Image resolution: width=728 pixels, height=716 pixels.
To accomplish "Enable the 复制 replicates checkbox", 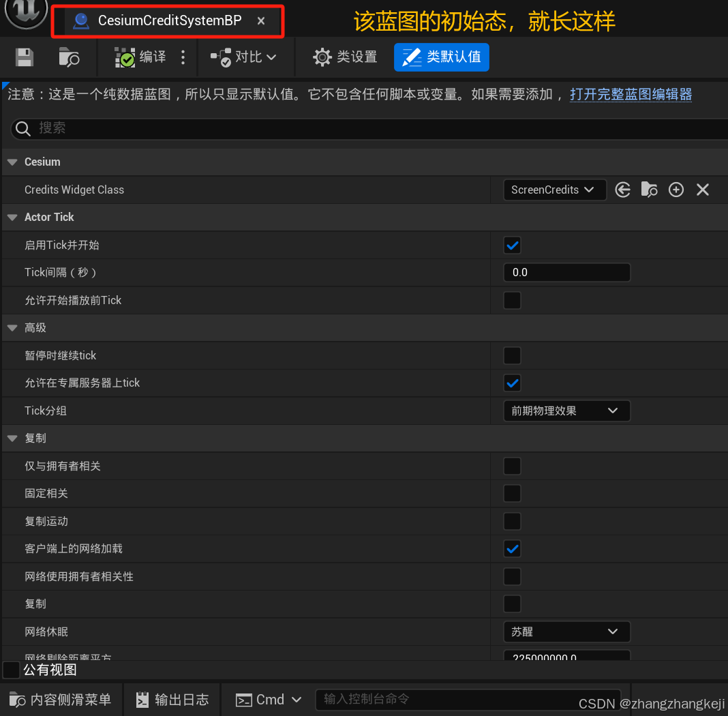I will (x=512, y=604).
